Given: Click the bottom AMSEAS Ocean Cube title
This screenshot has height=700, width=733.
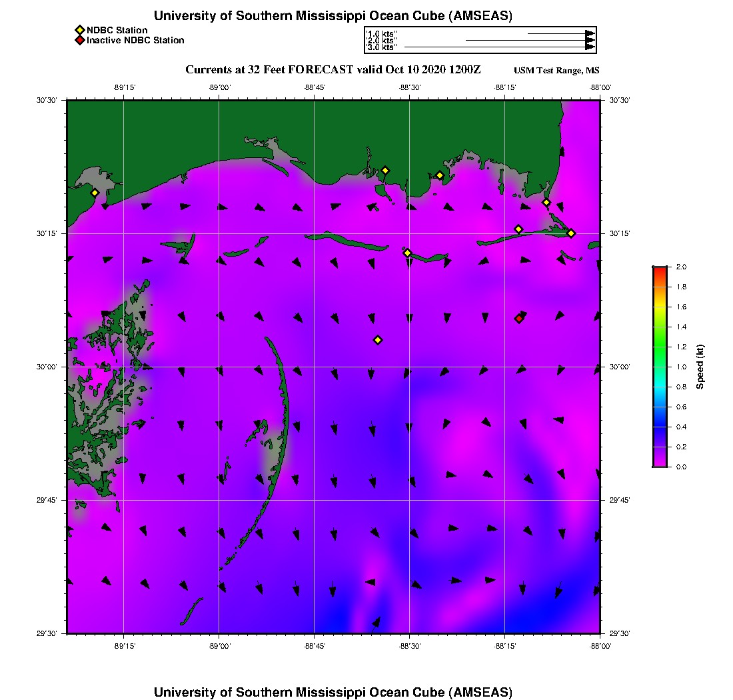Looking at the screenshot, I should 333,691.
